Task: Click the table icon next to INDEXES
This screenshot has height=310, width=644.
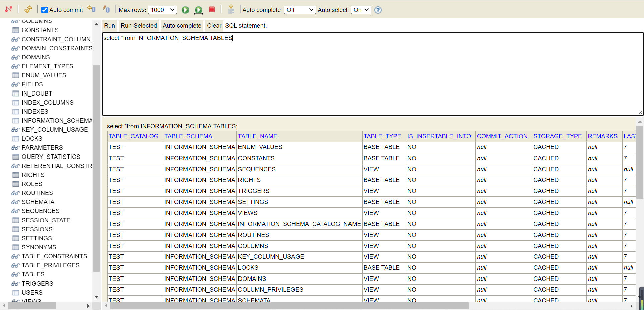Action: point(16,112)
